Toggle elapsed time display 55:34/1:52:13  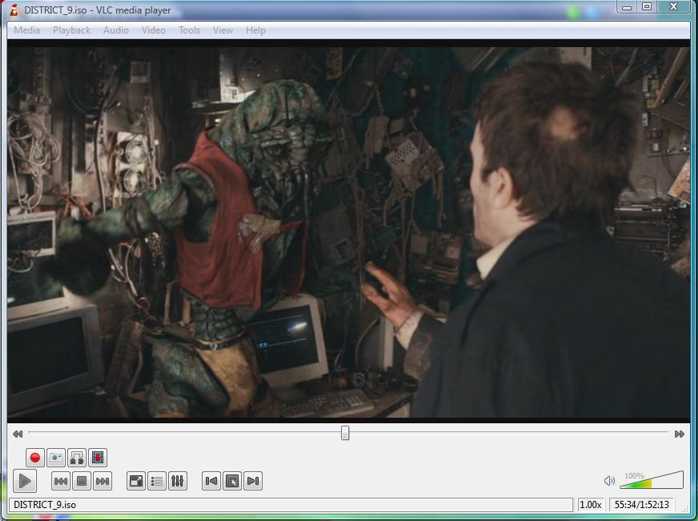[x=641, y=505]
